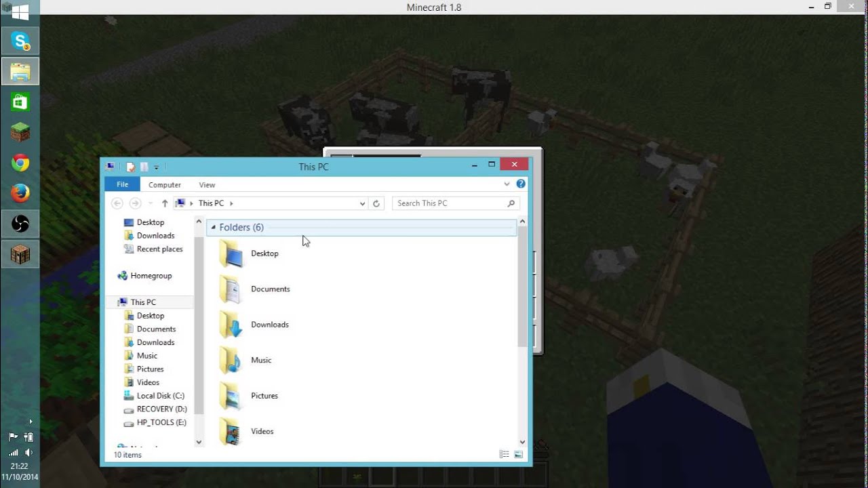This screenshot has width=868, height=488.
Task: Expand the arrow after This PC in address bar
Action: tap(231, 203)
